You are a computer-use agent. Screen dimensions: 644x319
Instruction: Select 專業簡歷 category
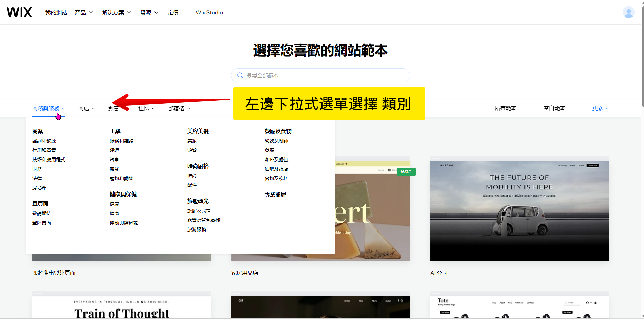[275, 194]
